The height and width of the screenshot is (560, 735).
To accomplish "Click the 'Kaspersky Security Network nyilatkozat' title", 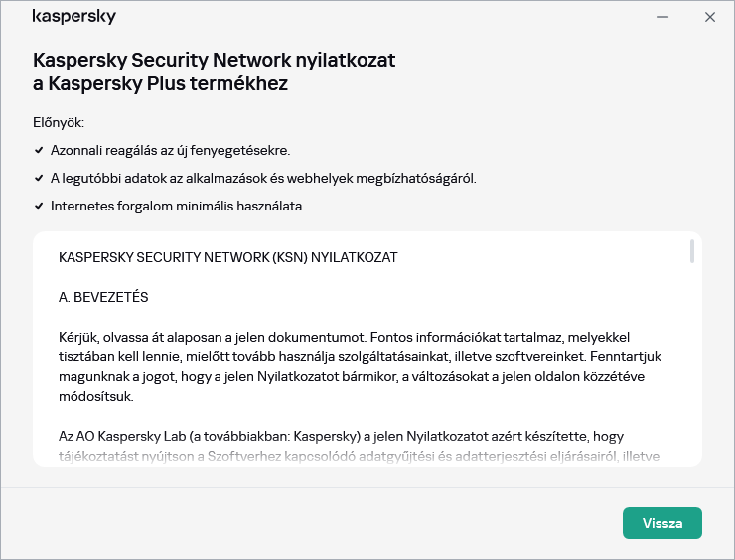I will [x=215, y=60].
